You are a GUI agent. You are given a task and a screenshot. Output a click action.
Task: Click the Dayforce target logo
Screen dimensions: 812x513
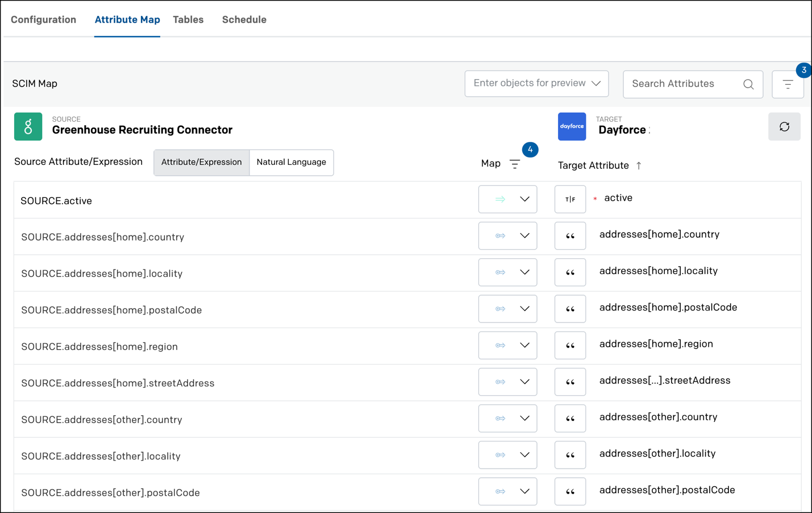pos(572,126)
